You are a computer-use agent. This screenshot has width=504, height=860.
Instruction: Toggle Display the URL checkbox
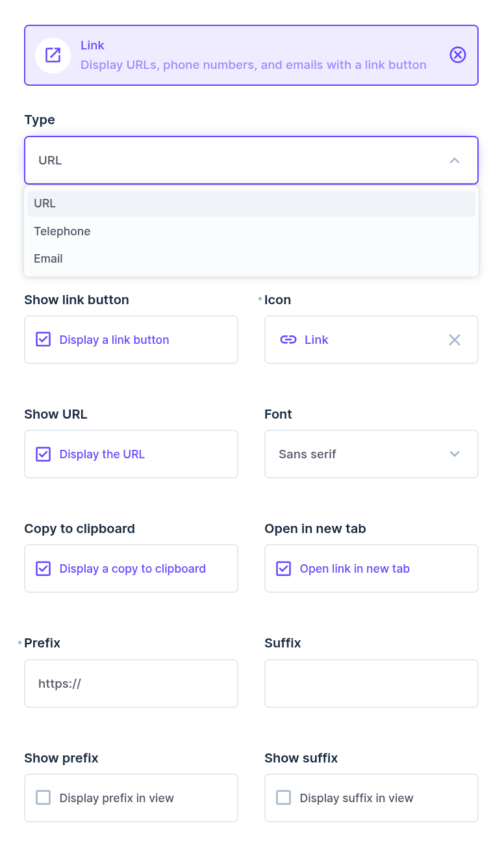pyautogui.click(x=44, y=454)
